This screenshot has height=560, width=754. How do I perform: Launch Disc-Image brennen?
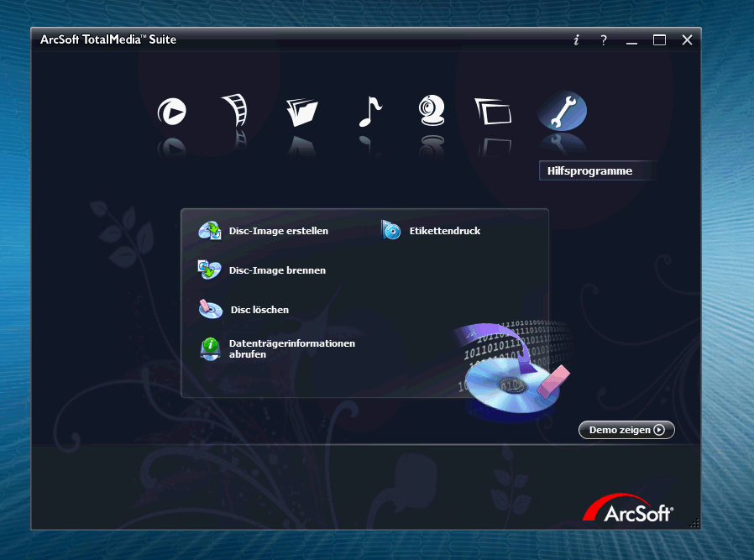coord(277,270)
